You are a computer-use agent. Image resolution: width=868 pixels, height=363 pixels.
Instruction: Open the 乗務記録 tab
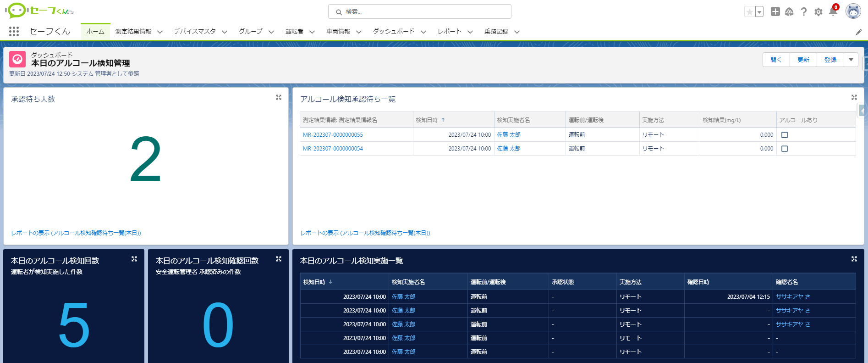click(x=496, y=32)
